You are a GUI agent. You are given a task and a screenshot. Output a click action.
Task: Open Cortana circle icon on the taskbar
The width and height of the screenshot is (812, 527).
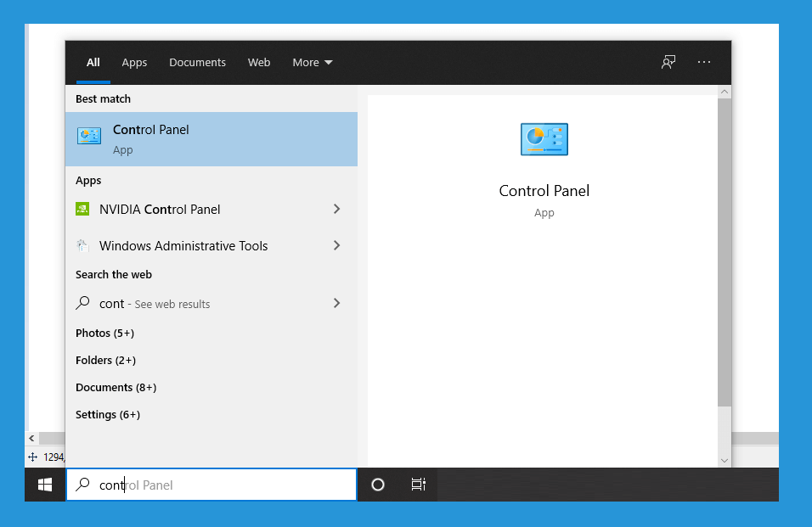[x=378, y=485]
